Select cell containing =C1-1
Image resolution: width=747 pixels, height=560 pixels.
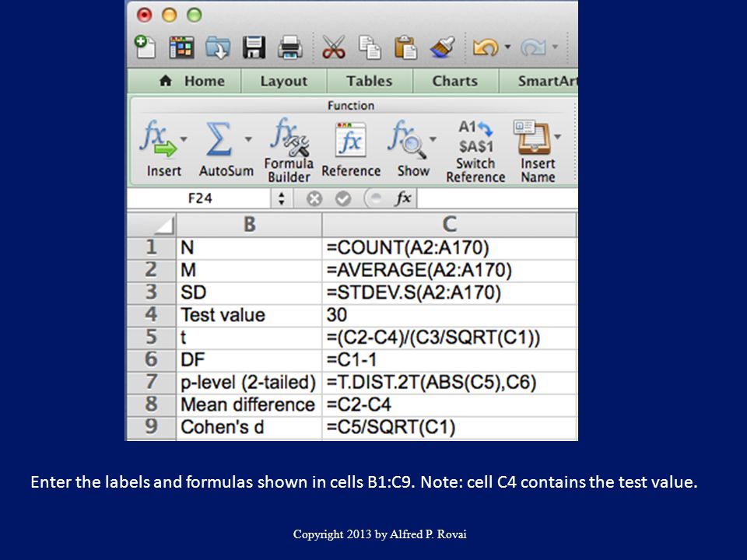point(449,360)
